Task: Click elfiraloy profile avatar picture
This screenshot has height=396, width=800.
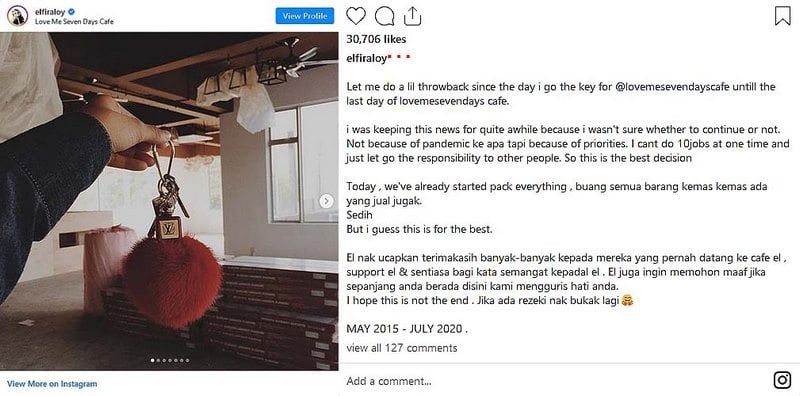Action: pos(17,16)
